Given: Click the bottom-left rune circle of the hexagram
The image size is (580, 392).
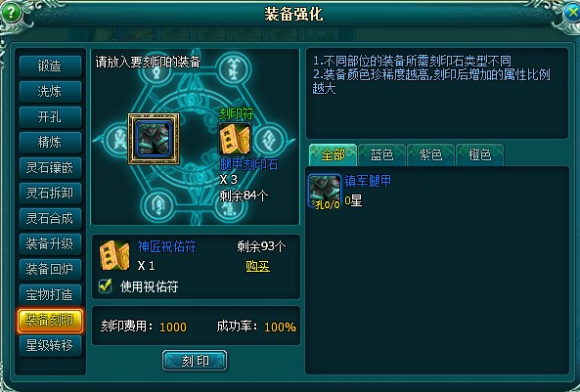Looking at the screenshot, I should coord(157,205).
